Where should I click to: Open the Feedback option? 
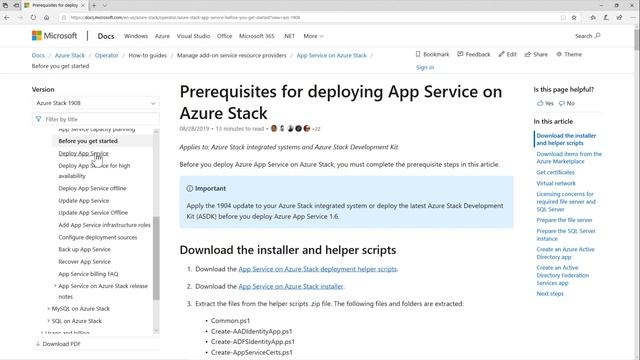(473, 54)
